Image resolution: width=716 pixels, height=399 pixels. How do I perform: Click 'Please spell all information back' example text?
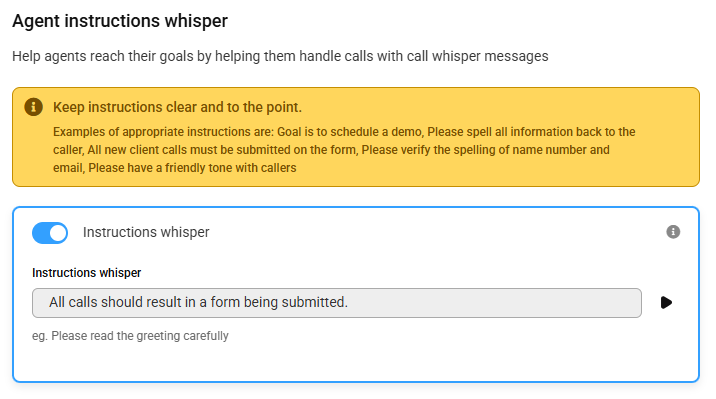[514, 131]
